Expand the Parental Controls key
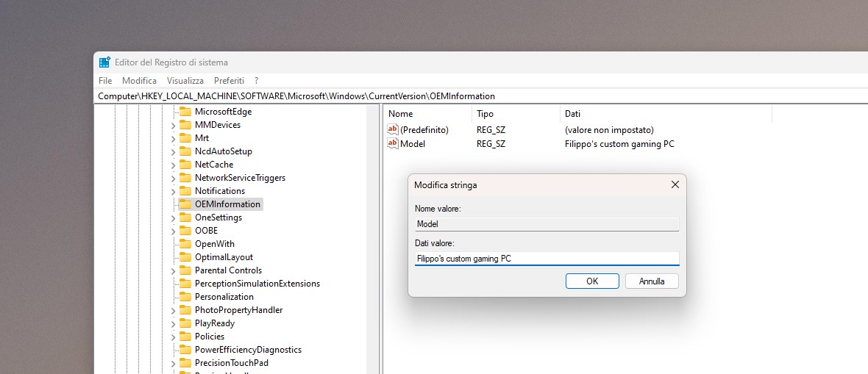Viewport: 868px width, 374px height. tap(174, 271)
